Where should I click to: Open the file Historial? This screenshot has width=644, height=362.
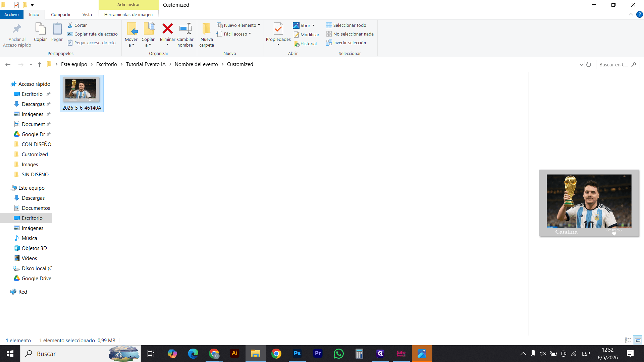pyautogui.click(x=305, y=44)
